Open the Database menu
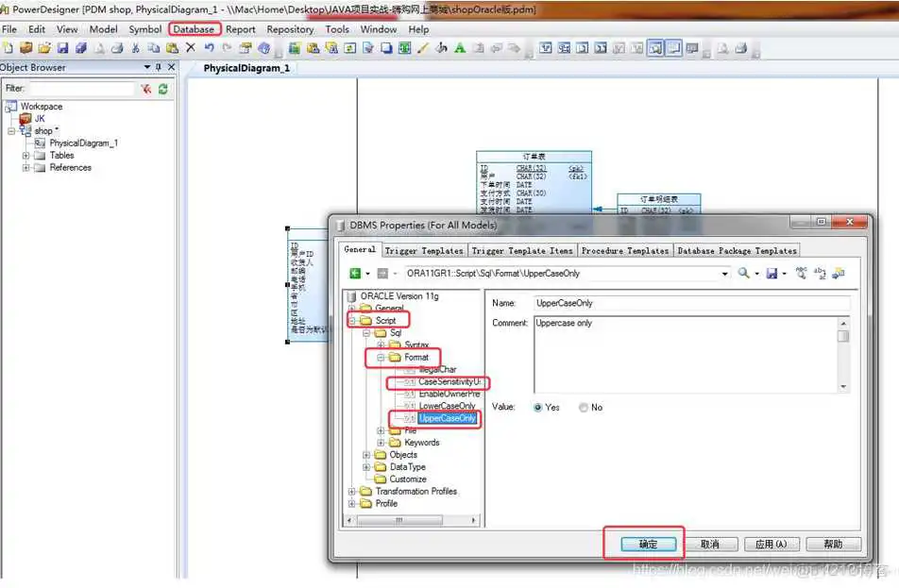Image resolution: width=899 pixels, height=588 pixels. tap(194, 29)
